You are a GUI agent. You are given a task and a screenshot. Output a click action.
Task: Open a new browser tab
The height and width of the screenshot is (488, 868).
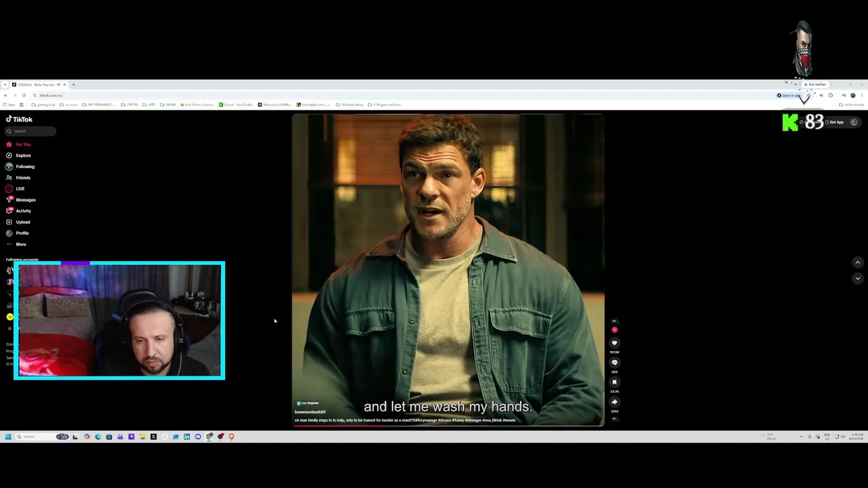[x=73, y=85]
